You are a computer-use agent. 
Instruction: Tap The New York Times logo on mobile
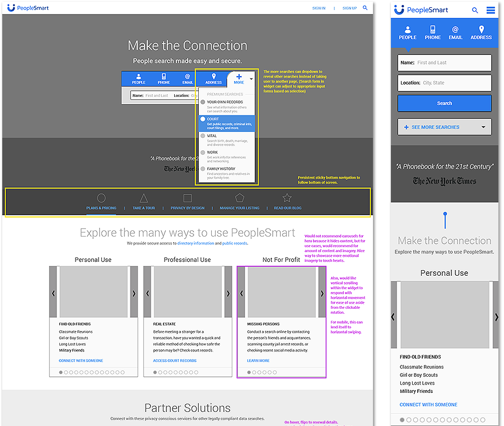(x=445, y=181)
